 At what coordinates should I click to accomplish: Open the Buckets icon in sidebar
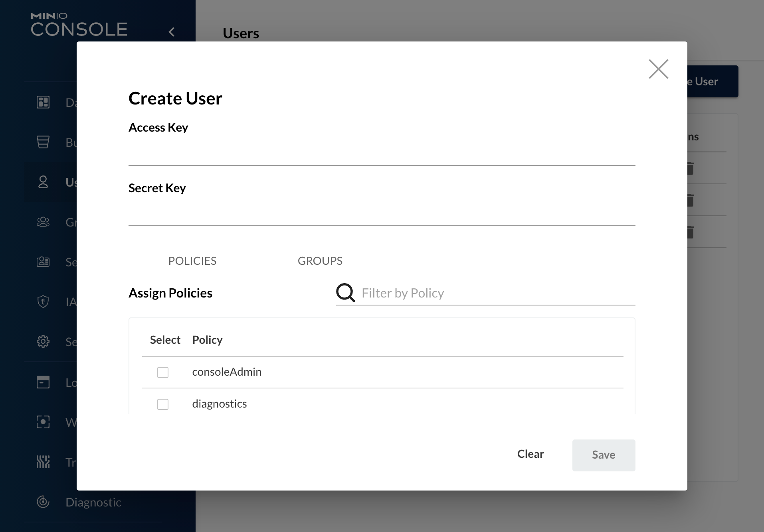point(43,142)
